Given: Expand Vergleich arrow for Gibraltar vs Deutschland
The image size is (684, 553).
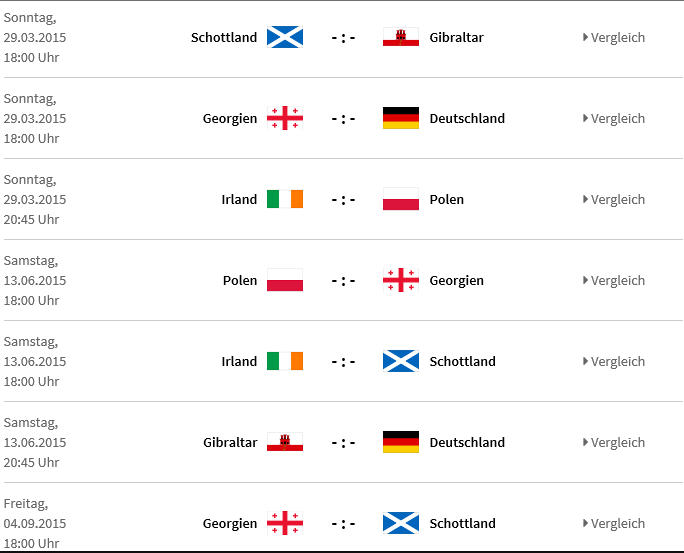Looking at the screenshot, I should [585, 442].
